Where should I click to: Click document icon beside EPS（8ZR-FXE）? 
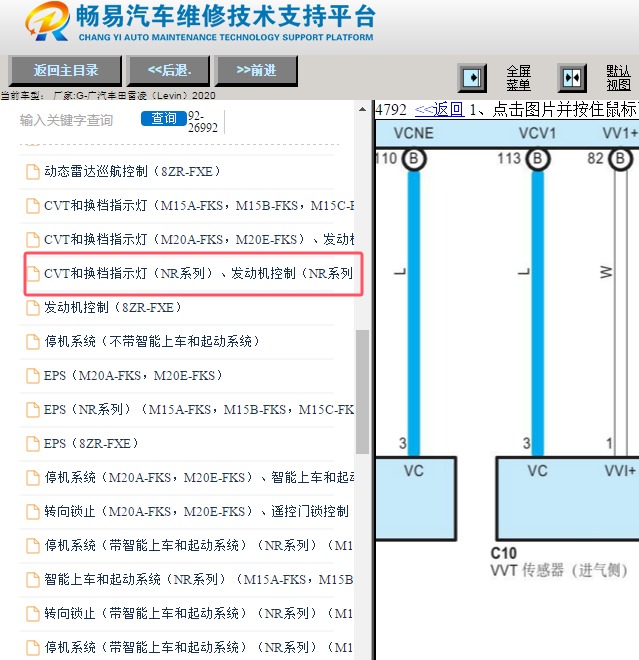click(x=33, y=444)
